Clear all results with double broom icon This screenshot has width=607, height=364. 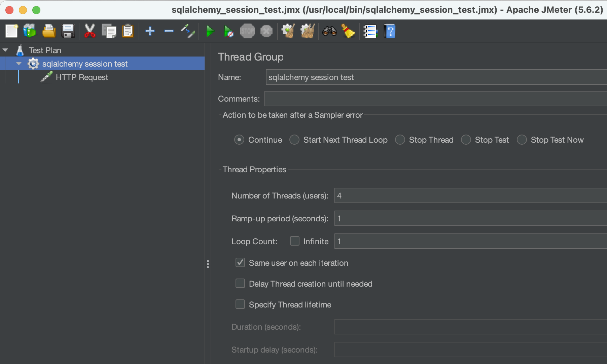[x=308, y=31]
